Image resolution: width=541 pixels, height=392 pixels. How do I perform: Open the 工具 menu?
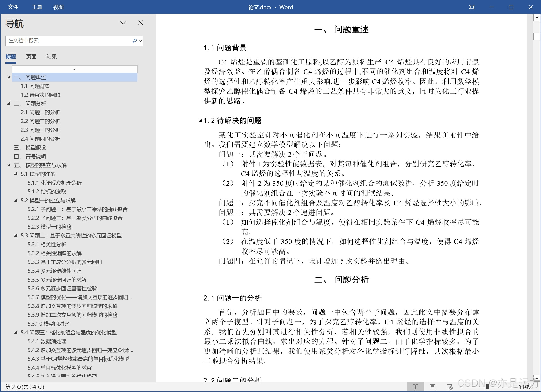click(37, 7)
